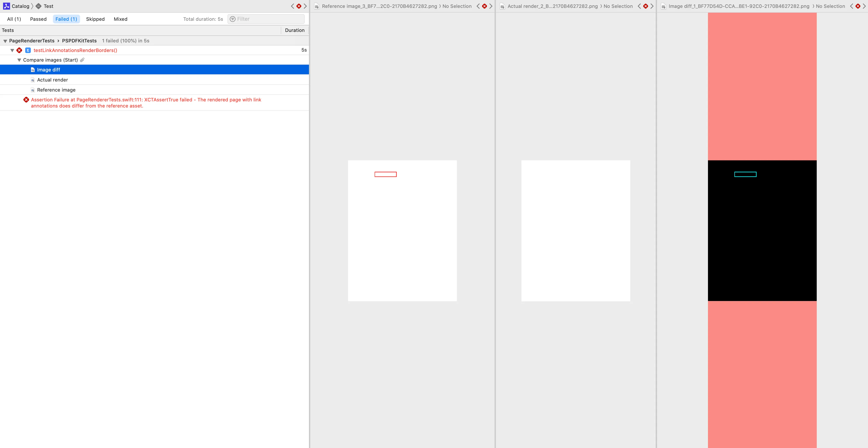Switch to the Passed filter tab
The width and height of the screenshot is (868, 448).
(38, 19)
